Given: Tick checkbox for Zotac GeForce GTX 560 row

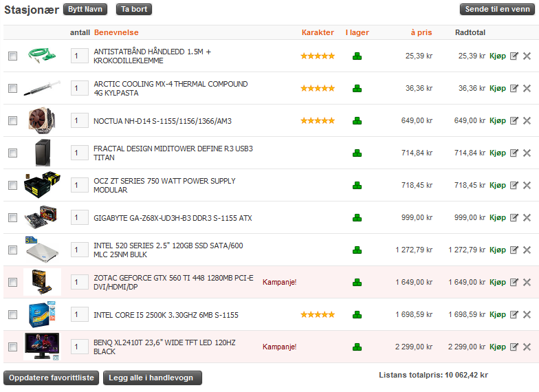Looking at the screenshot, I should point(12,282).
